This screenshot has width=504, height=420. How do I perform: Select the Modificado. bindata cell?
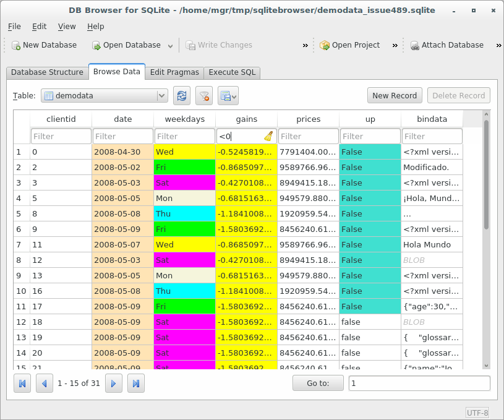tap(432, 167)
